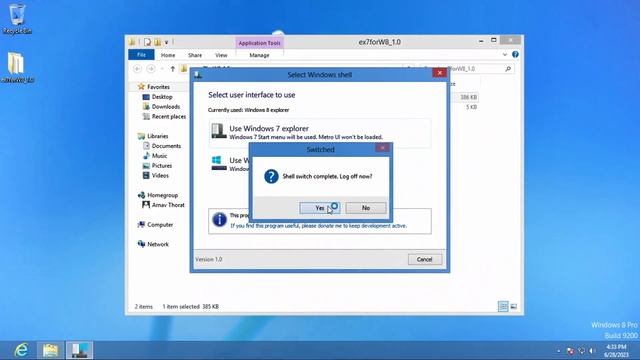Click the blue info icon in the dialog
640x360 pixels.
(x=220, y=220)
